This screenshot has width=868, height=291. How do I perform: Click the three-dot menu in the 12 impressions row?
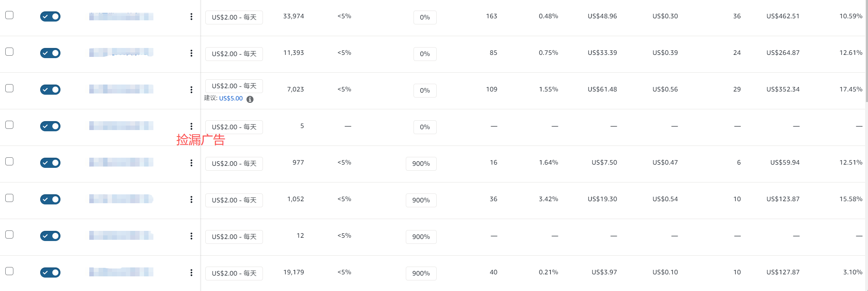(191, 236)
